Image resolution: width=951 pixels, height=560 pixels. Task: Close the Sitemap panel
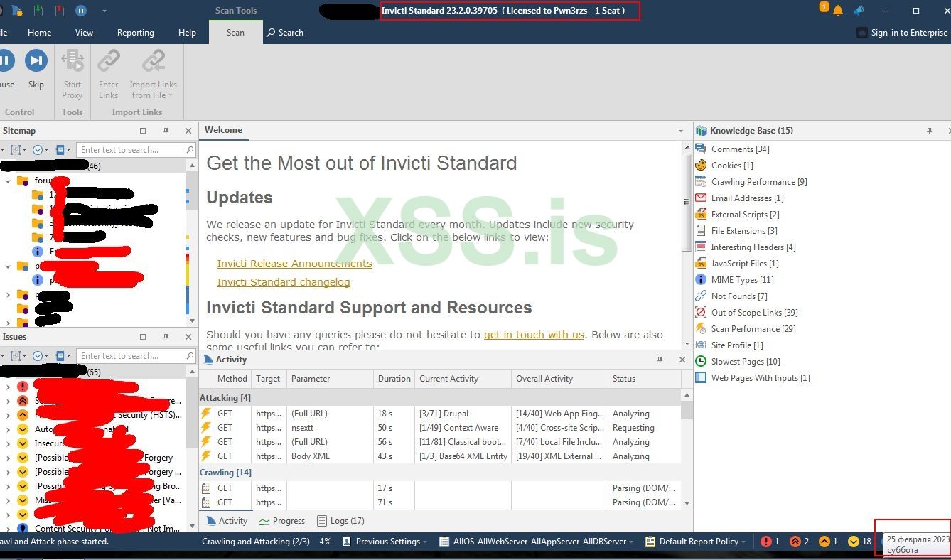[188, 131]
